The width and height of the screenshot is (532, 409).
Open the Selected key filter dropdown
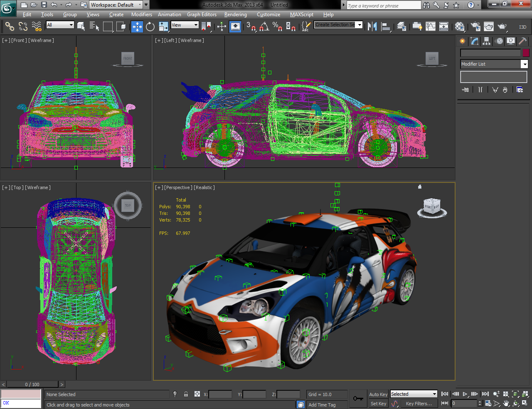(414, 394)
